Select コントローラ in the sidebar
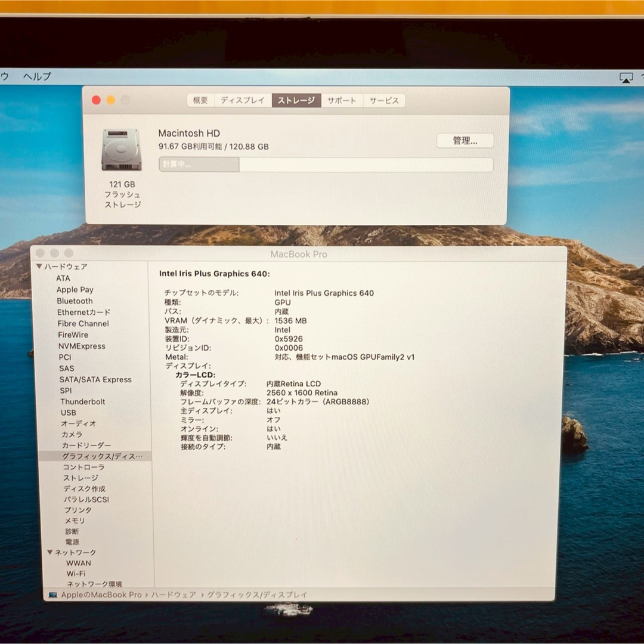644x644 pixels. [84, 467]
